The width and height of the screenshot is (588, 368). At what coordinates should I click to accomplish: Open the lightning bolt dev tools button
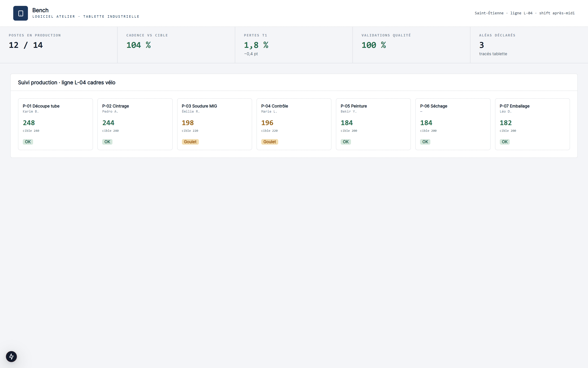point(11,357)
